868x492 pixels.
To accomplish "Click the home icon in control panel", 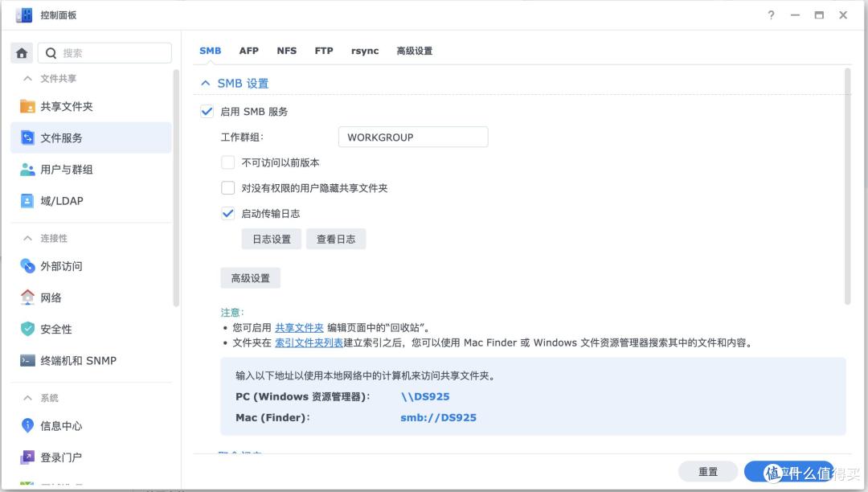I will (x=22, y=53).
